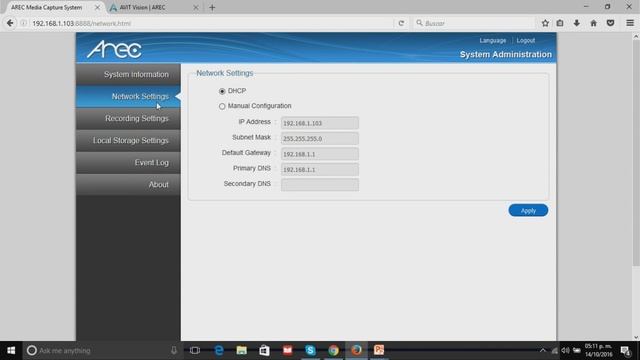Viewport: 640px width, 360px height.
Task: Open Skype from the taskbar
Action: (x=310, y=351)
